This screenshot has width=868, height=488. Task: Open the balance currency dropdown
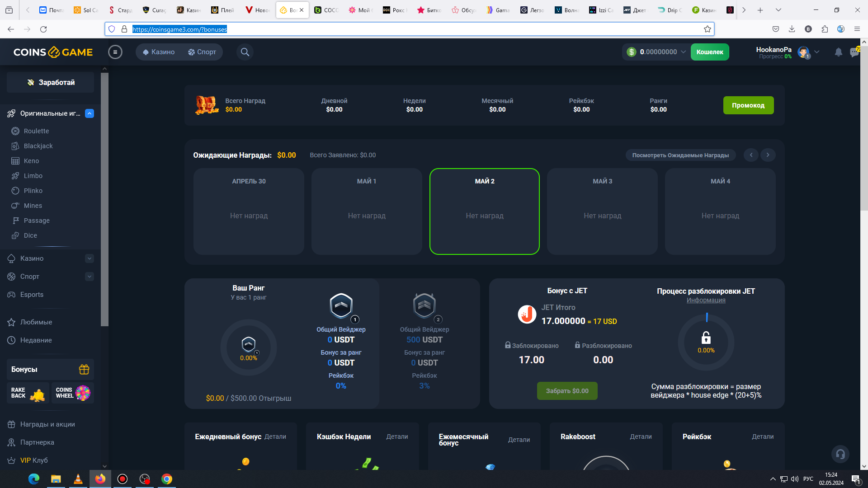tap(683, 52)
